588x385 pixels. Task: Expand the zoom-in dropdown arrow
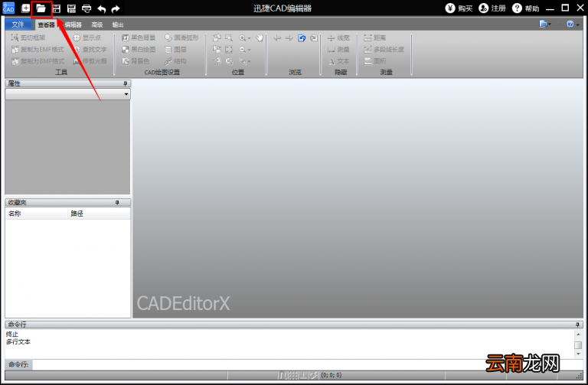click(249, 38)
